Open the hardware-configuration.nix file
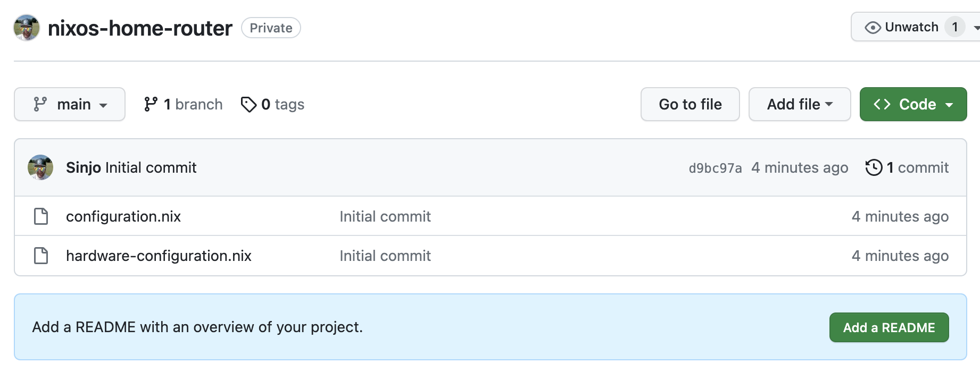 click(159, 256)
